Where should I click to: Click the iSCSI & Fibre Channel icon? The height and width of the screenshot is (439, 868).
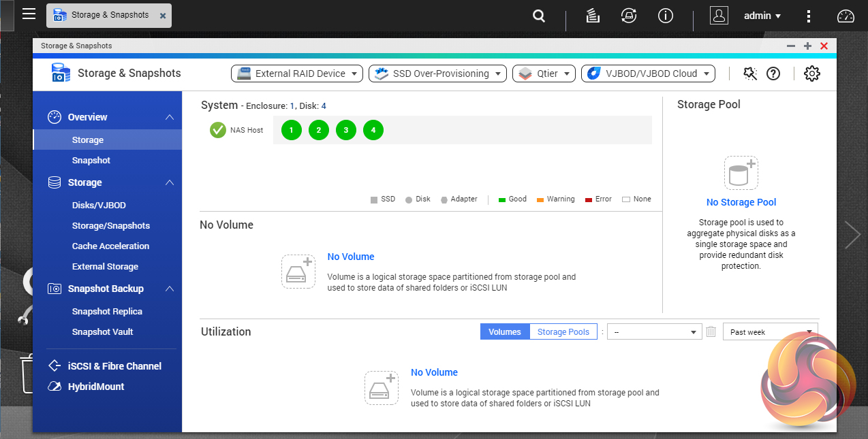55,365
